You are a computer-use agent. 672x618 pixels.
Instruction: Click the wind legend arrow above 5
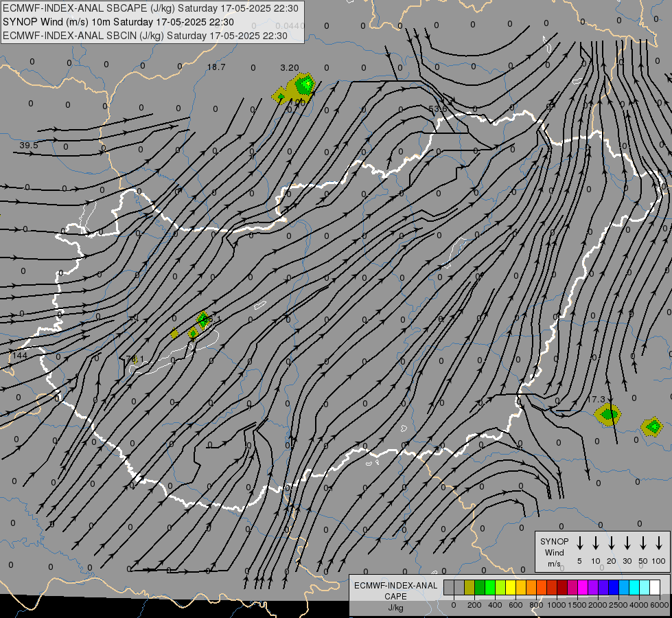579,543
